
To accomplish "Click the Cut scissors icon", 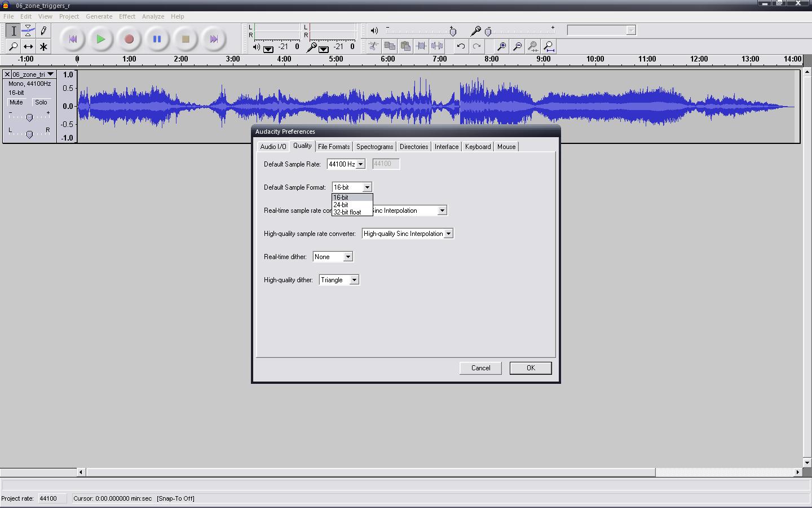I will tap(373, 46).
